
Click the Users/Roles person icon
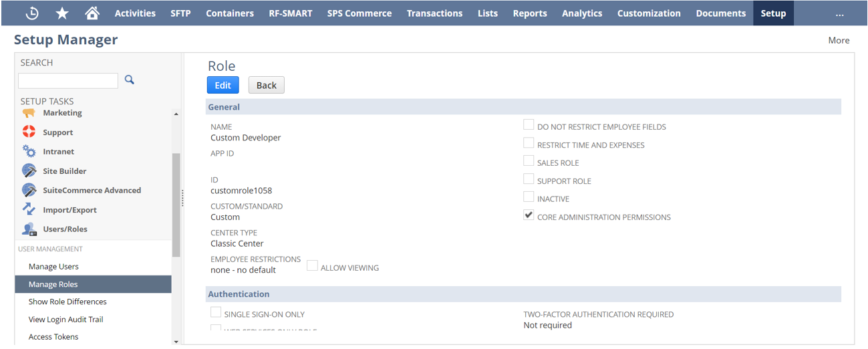pyautogui.click(x=29, y=229)
